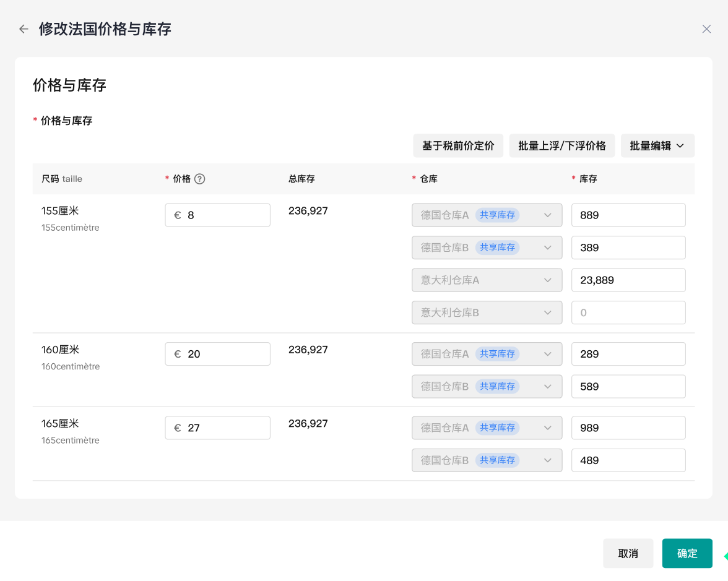Expand the 意大利仓库B warehouse selector
This screenshot has width=728, height=581.
point(487,312)
